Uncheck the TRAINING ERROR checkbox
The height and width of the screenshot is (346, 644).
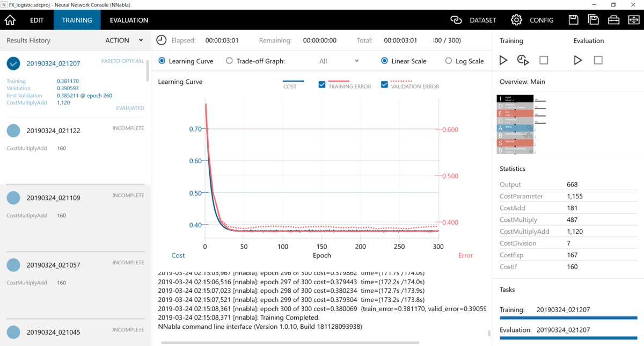click(x=321, y=84)
